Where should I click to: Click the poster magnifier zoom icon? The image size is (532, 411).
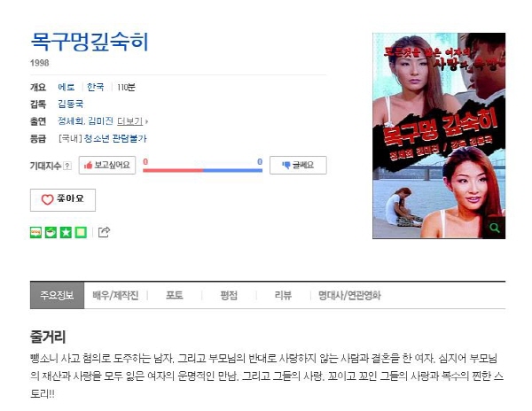(x=495, y=228)
